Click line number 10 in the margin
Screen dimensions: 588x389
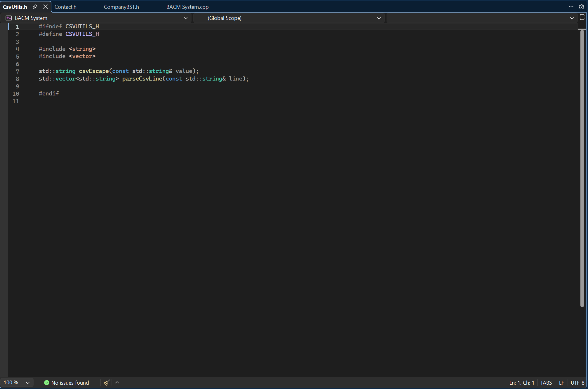16,94
